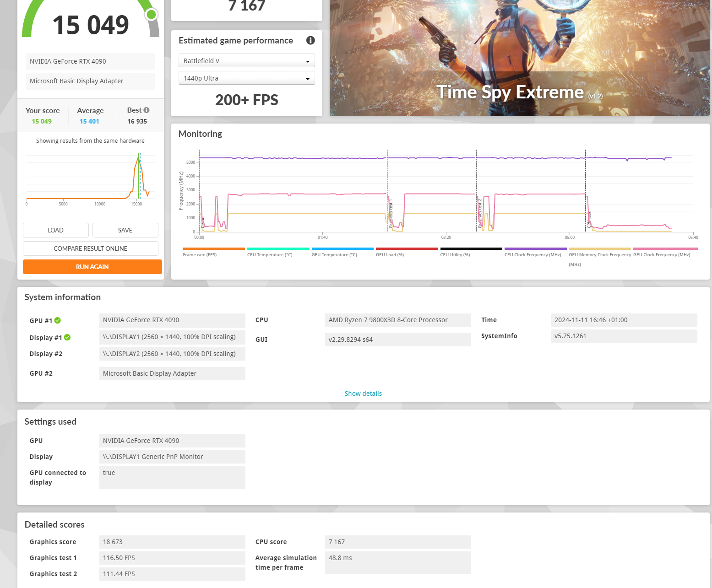This screenshot has width=712, height=588.
Task: Click the info icon beside Best score
Action: (147, 110)
